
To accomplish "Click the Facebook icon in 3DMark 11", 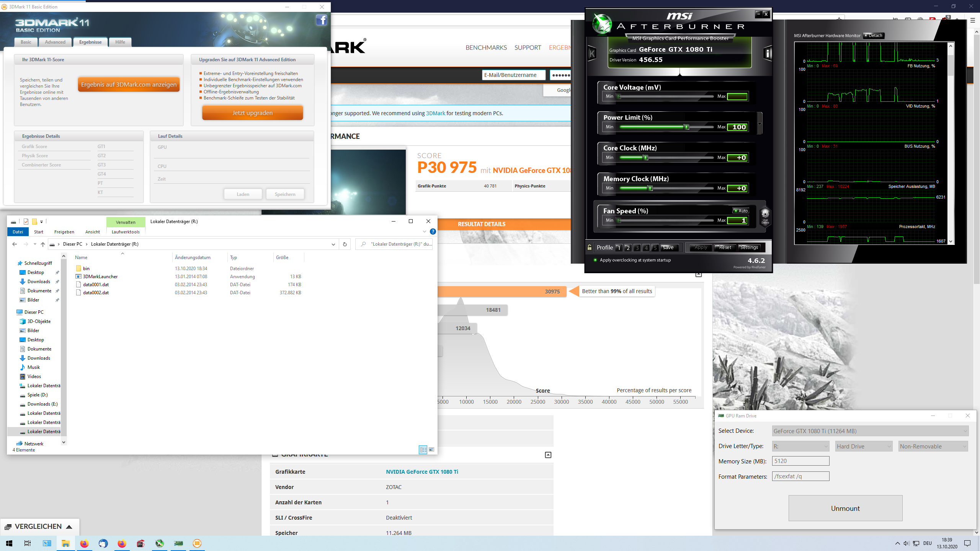I will pyautogui.click(x=321, y=20).
